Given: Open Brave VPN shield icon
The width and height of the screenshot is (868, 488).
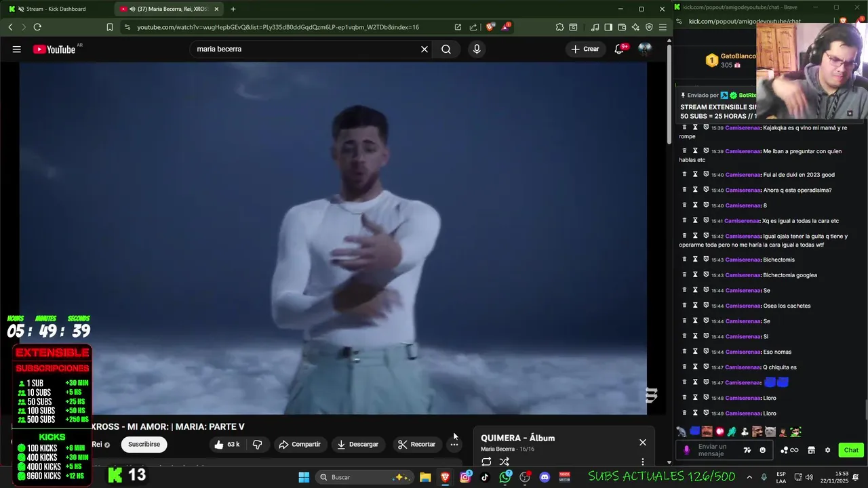Looking at the screenshot, I should (649, 27).
